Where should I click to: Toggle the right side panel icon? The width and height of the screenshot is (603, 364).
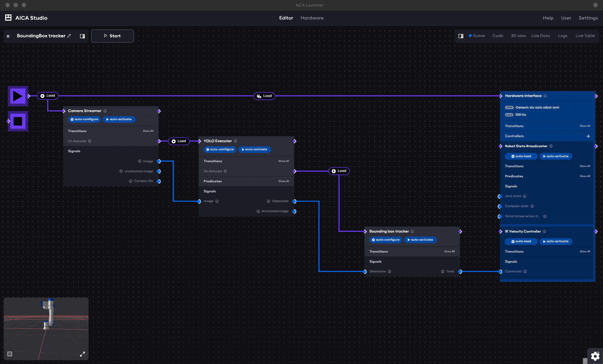pos(461,36)
